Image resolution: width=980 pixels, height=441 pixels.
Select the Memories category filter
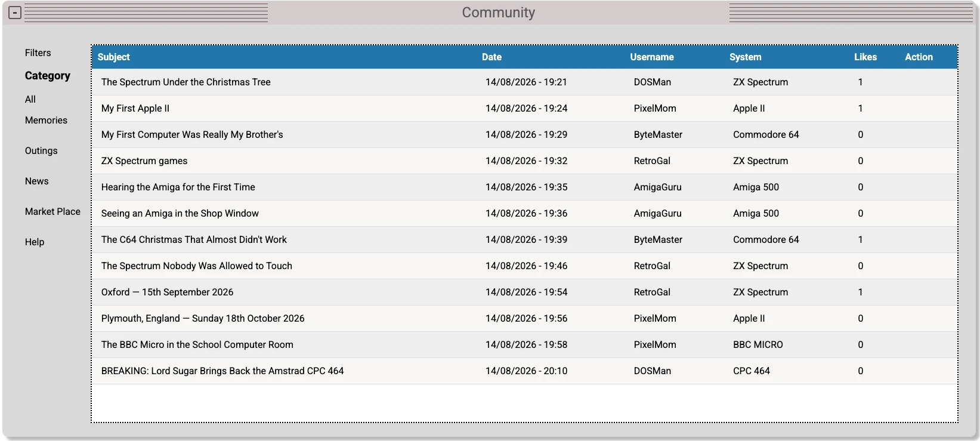pos(46,120)
